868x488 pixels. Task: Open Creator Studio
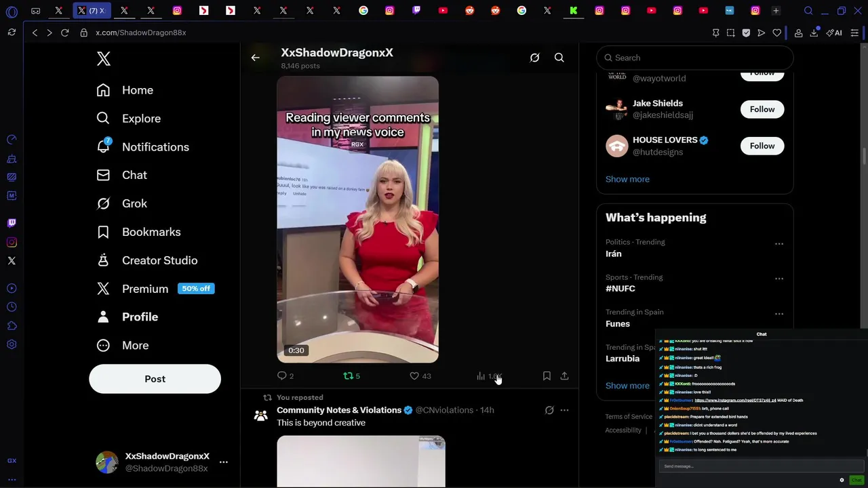[146, 260]
